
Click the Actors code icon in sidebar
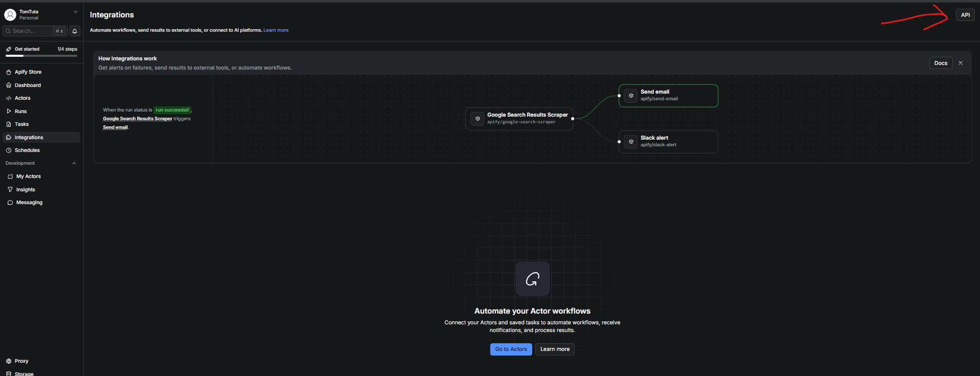pyautogui.click(x=9, y=98)
